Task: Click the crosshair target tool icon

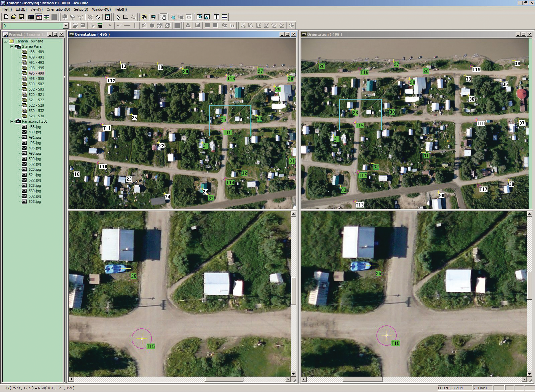Action: (98, 17)
